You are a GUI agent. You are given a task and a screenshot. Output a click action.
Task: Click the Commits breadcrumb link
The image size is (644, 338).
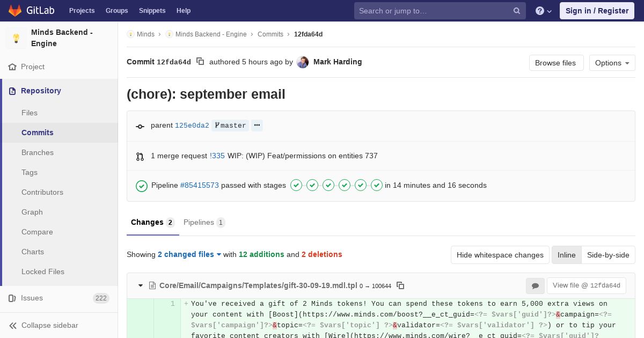click(270, 34)
